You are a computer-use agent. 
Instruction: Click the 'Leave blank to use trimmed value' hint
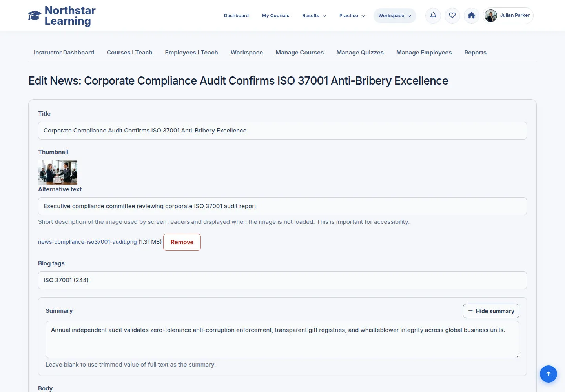coord(131,365)
